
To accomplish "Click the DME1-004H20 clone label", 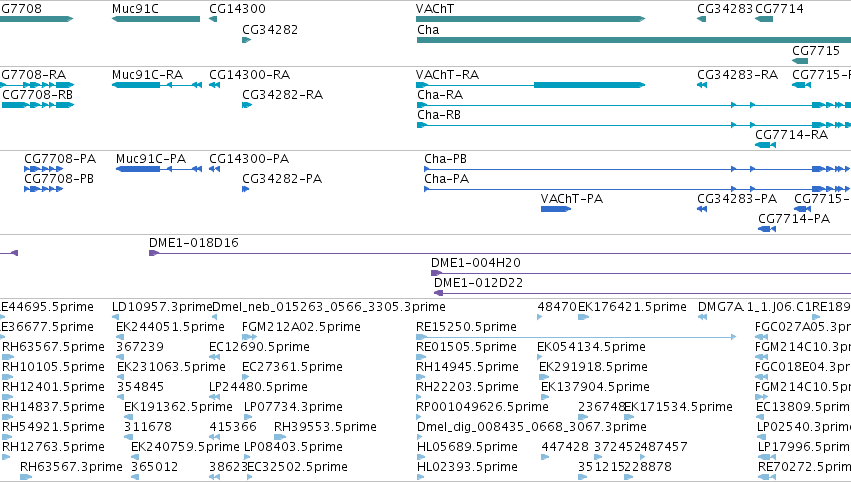I will click(x=475, y=263).
